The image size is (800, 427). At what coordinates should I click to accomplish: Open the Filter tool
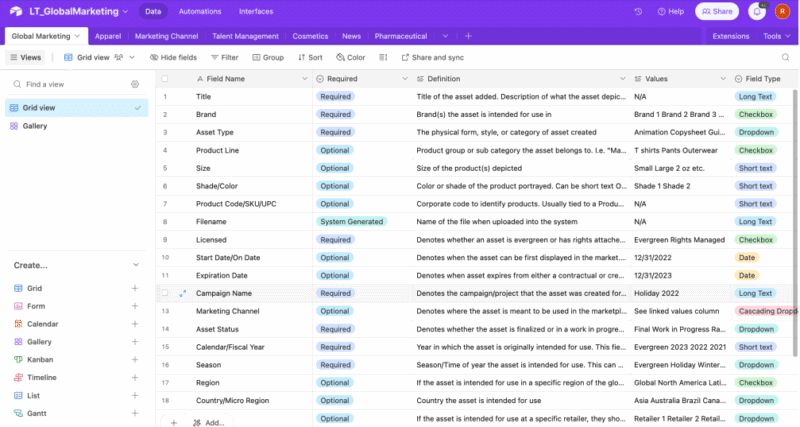coord(223,58)
